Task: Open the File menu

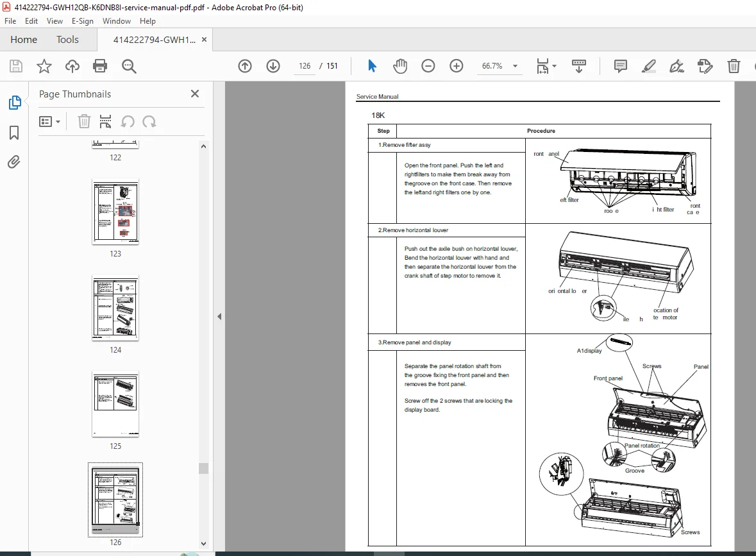Action: pos(10,21)
